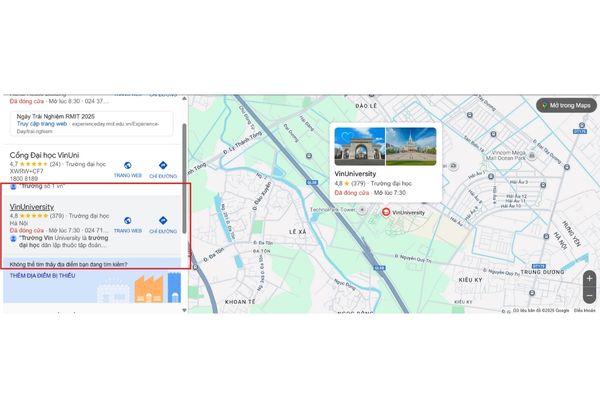Click phone number 1800 8189
This screenshot has height=400, width=600.
24,179
